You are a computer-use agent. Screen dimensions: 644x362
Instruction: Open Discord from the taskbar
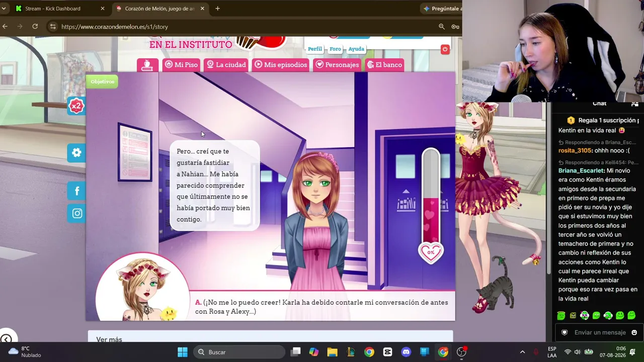(x=406, y=352)
